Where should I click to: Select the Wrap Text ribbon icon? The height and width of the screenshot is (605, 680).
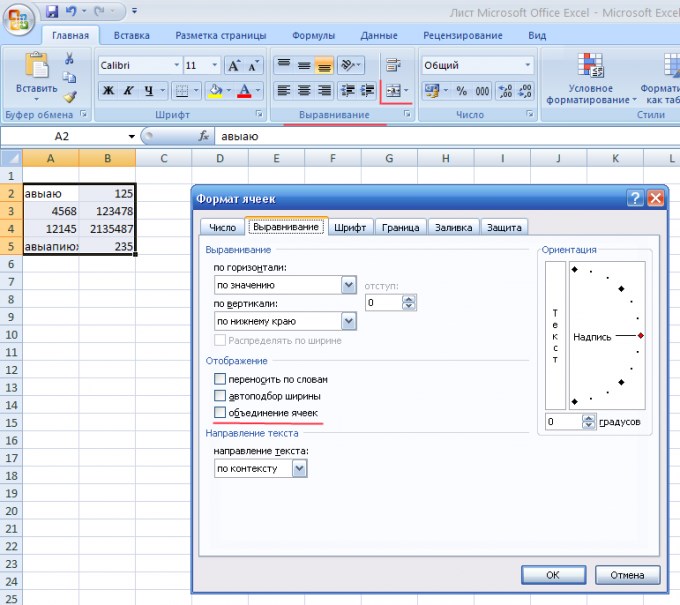tap(393, 65)
